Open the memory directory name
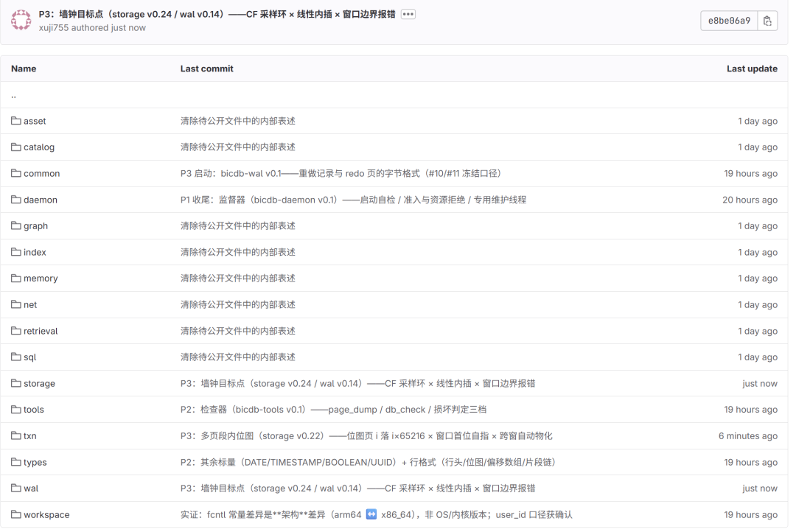The image size is (796, 532). (41, 279)
